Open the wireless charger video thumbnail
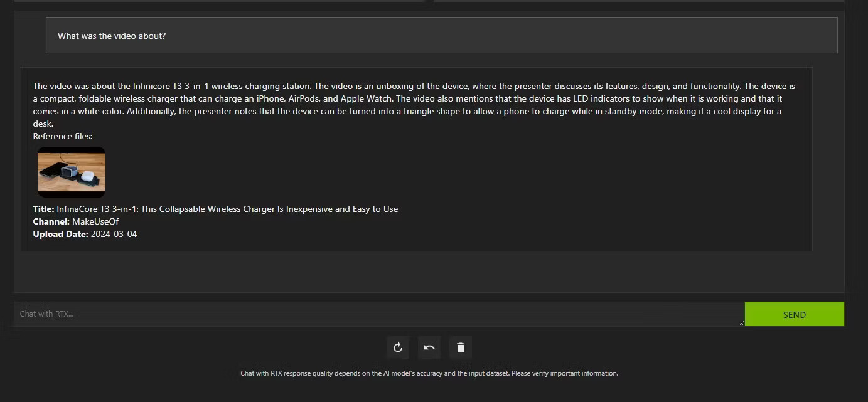The image size is (868, 402). click(72, 171)
